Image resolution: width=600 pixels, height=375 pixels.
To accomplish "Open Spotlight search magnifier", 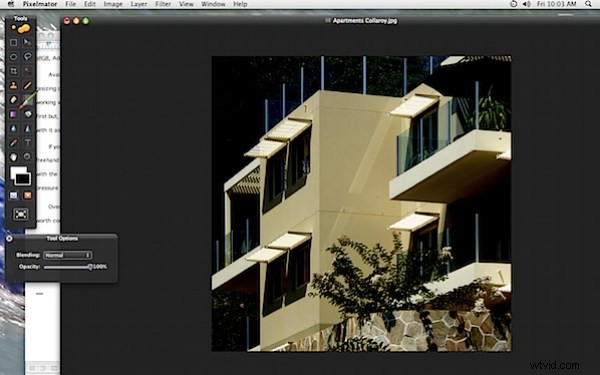I will point(588,4).
